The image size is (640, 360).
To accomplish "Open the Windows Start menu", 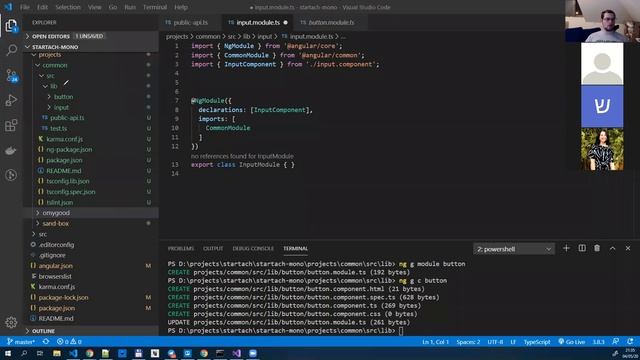I will pyautogui.click(x=8, y=353).
